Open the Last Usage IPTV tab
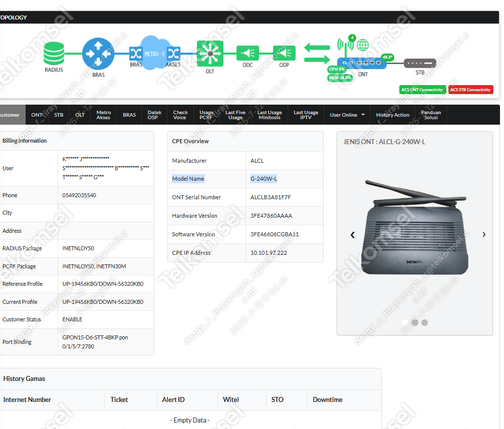 click(306, 115)
